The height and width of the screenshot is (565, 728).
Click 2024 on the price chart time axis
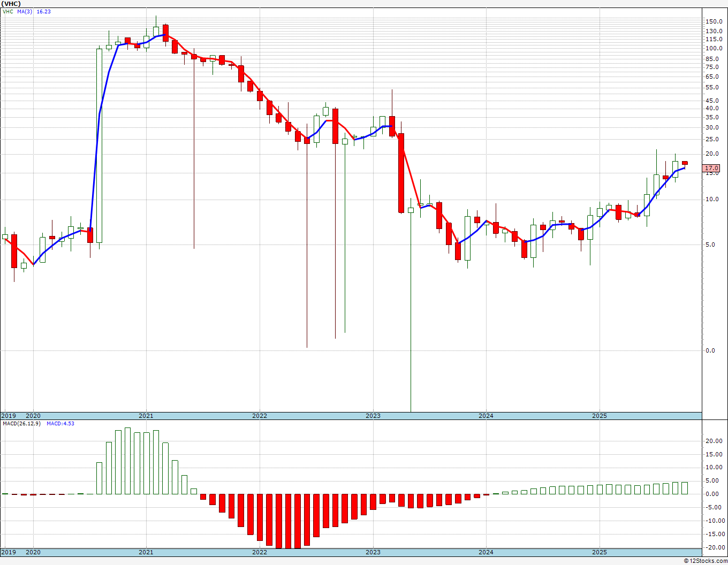tap(486, 416)
